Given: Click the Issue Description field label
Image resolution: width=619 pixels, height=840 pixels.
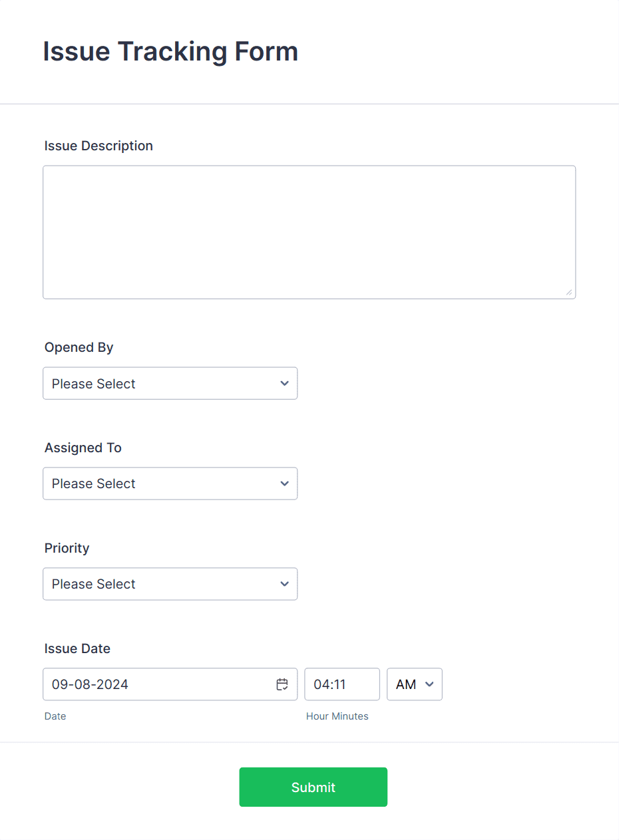Looking at the screenshot, I should 99,146.
